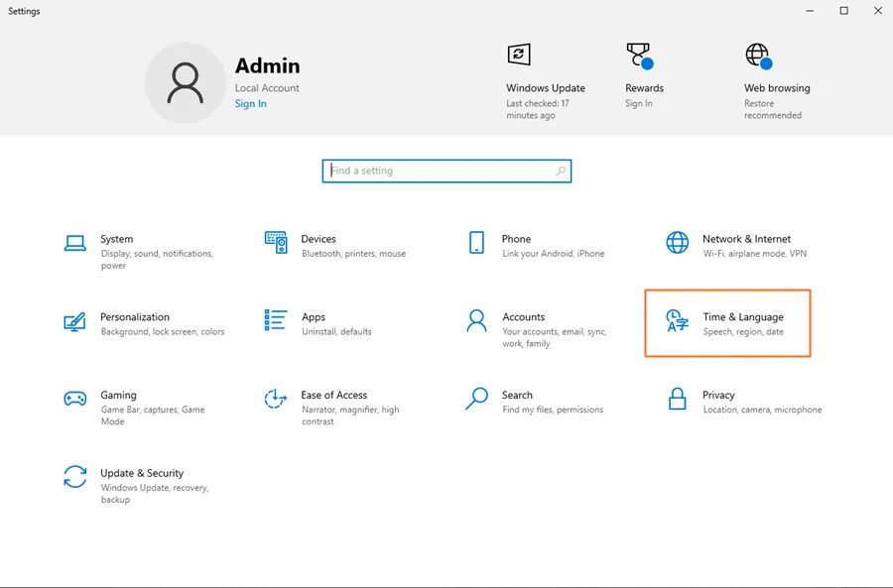The image size is (893, 588).
Task: Click the Find a setting field
Action: click(437, 171)
